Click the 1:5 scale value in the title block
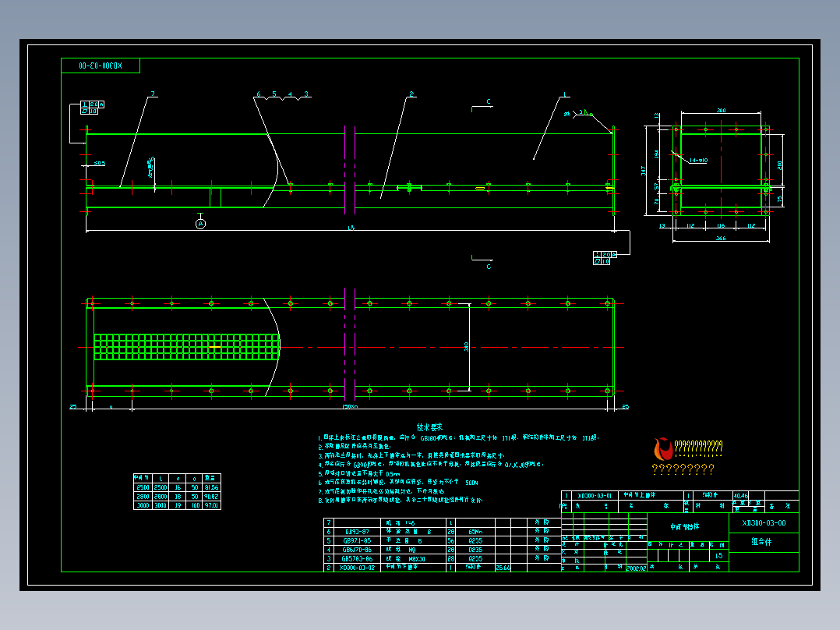Viewport: 840px width, 630px height. coord(719,555)
